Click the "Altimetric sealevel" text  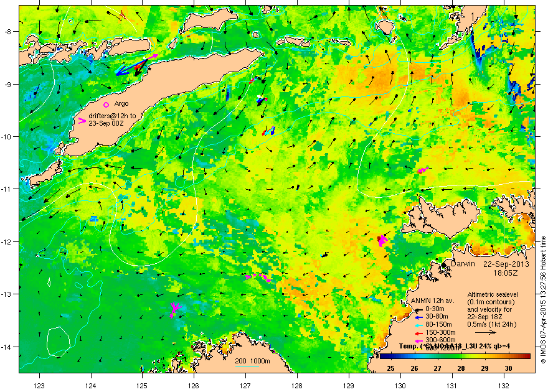(x=493, y=294)
